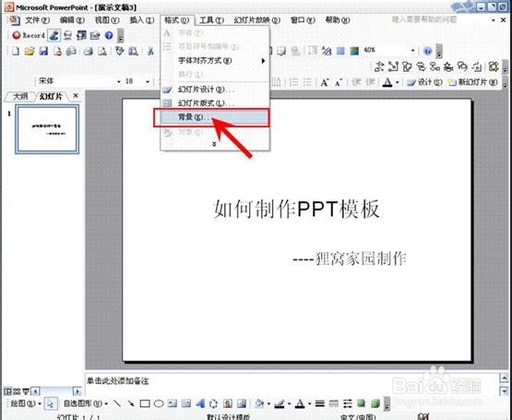Click the Line Style icon in drawing toolbar
Screen dimensions: 512x420
(x=320, y=403)
